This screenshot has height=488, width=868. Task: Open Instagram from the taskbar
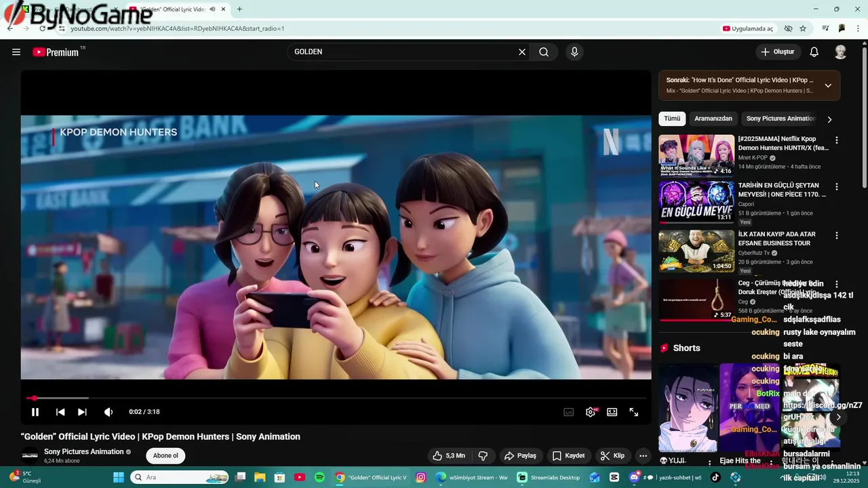click(420, 477)
